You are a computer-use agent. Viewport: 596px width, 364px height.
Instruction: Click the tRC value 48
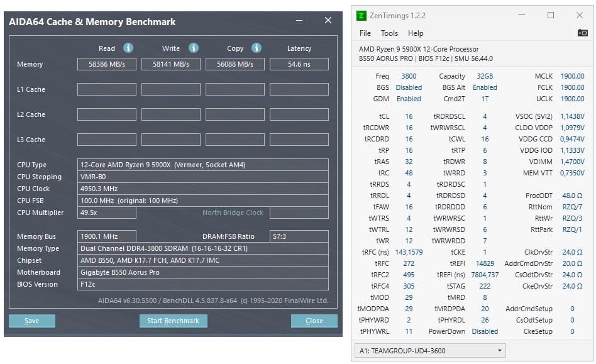[x=409, y=173]
